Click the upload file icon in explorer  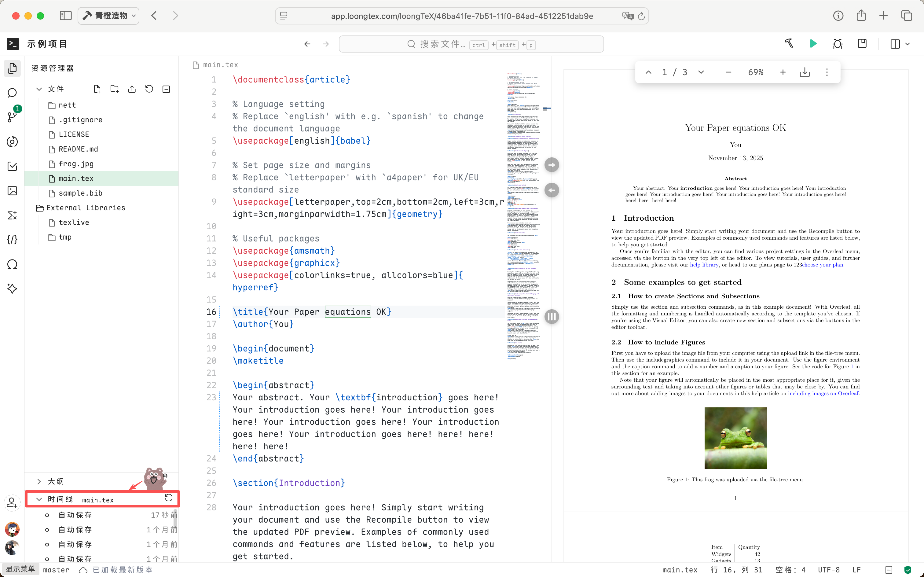132,89
